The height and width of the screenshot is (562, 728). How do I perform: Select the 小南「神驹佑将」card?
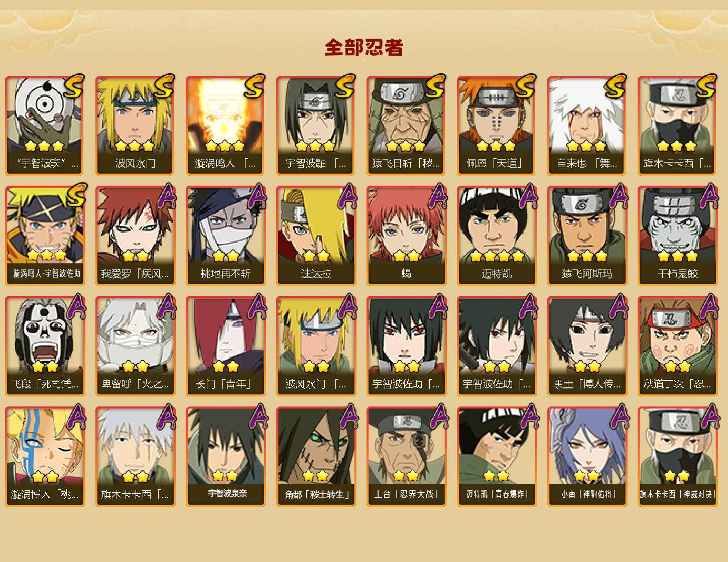point(587,457)
